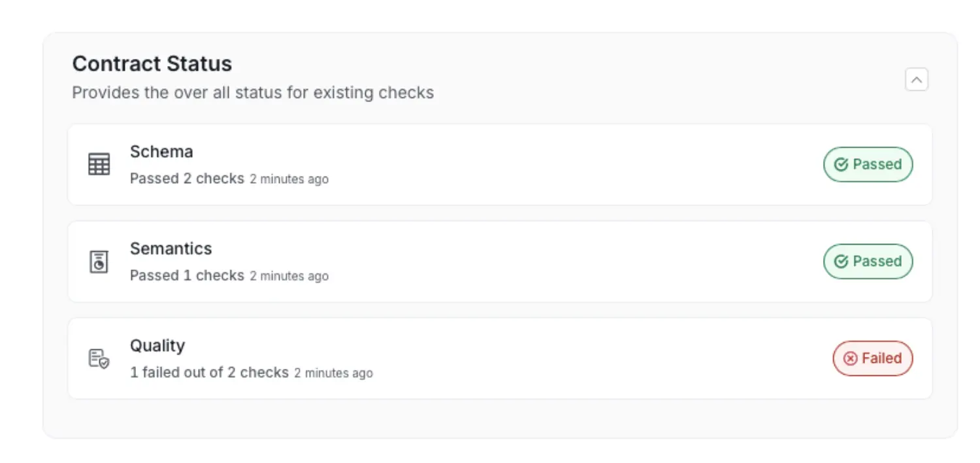Open the Semantics check title
980x463 pixels.
point(171,249)
